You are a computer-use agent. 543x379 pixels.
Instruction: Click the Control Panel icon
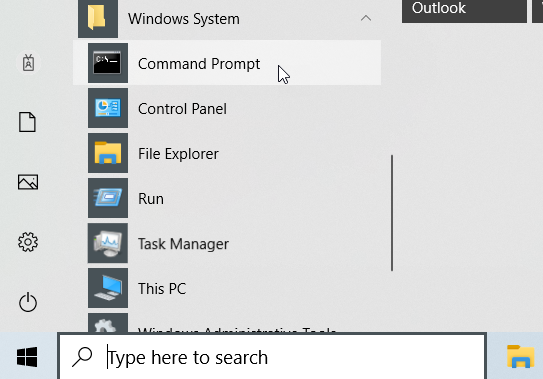pyautogui.click(x=108, y=108)
